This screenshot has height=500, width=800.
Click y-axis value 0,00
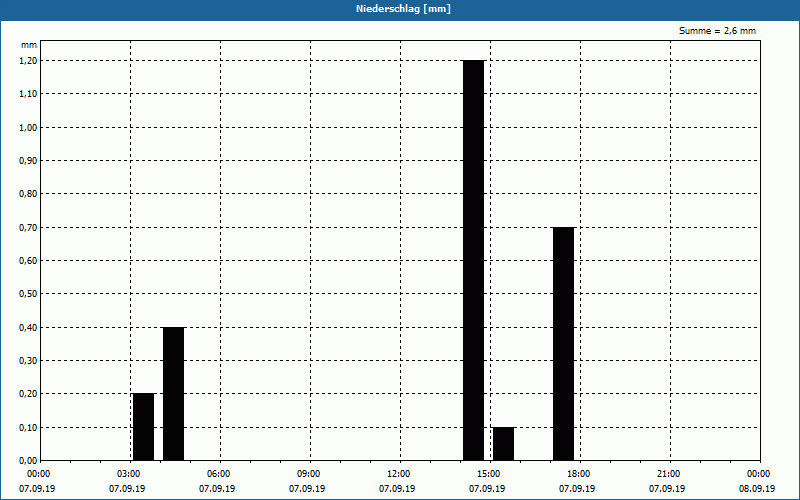[29, 461]
